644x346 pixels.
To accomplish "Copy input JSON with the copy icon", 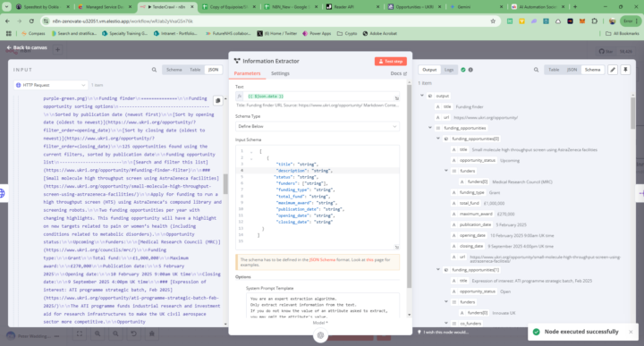I will click(217, 100).
